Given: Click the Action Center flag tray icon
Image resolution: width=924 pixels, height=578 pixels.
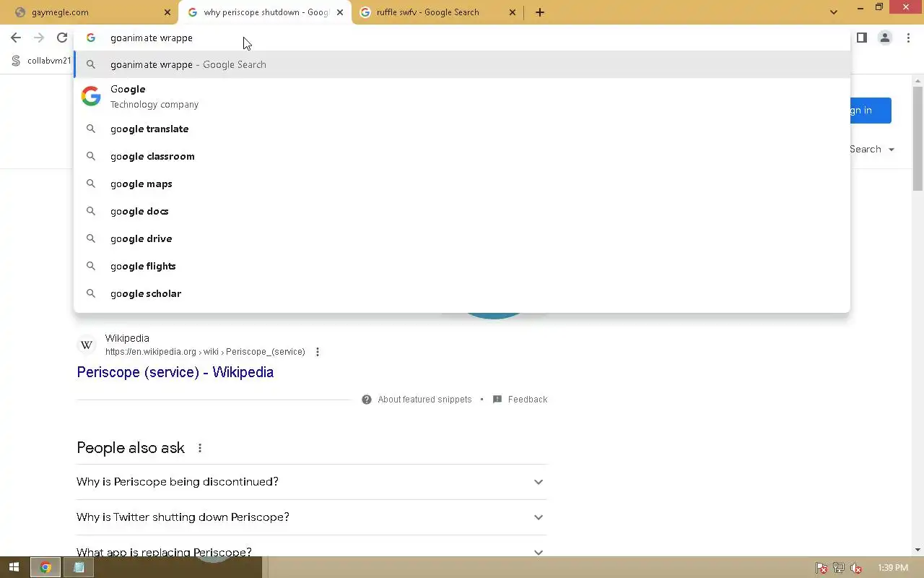Looking at the screenshot, I should [x=821, y=568].
